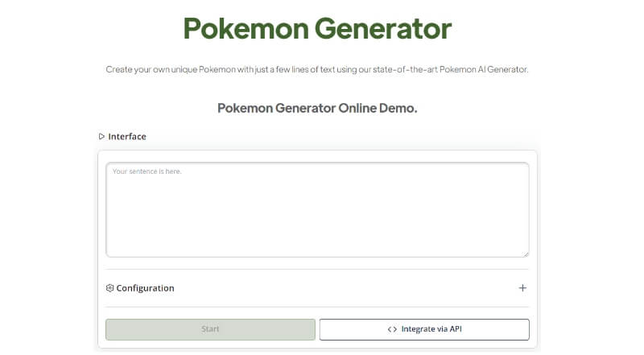The height and width of the screenshot is (355, 644).
Task: Click the textarea resize handle in its corner
Action: [526, 254]
